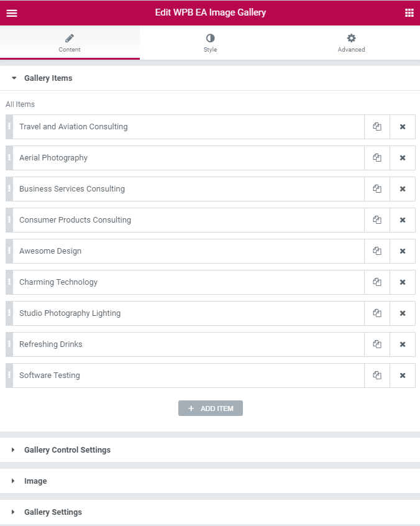Switch to the Advanced tab
Image resolution: width=420 pixels, height=526 pixels.
tap(351, 43)
